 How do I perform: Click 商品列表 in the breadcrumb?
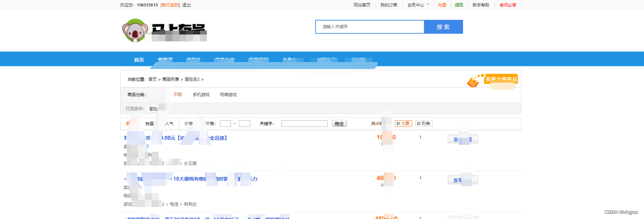171,79
